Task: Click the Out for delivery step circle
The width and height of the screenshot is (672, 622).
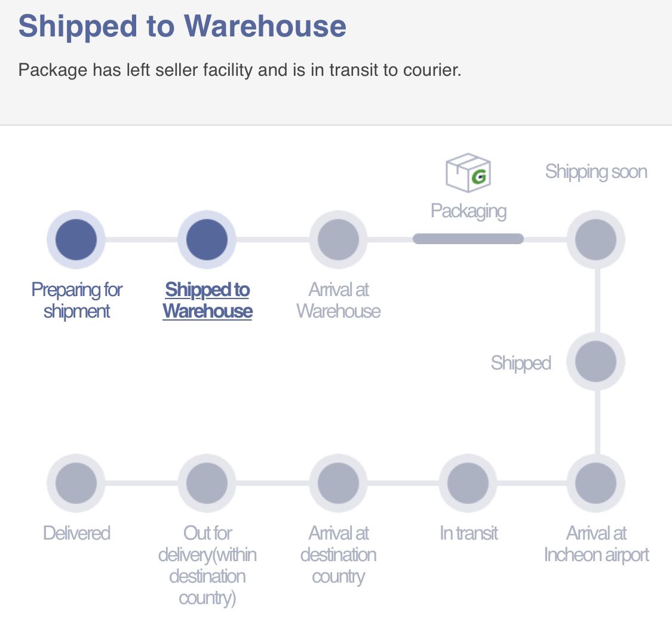Action: point(207,483)
